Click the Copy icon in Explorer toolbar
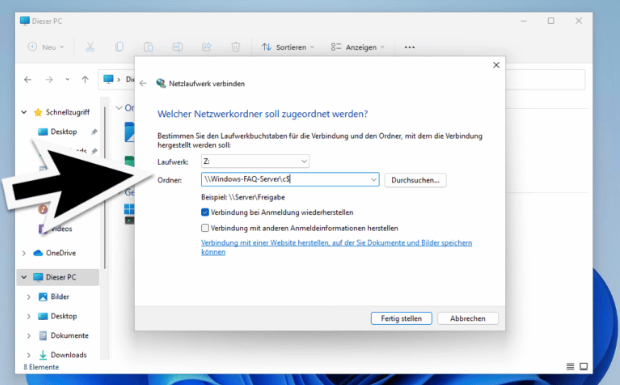Screen dimensions: 620x385 (119, 47)
